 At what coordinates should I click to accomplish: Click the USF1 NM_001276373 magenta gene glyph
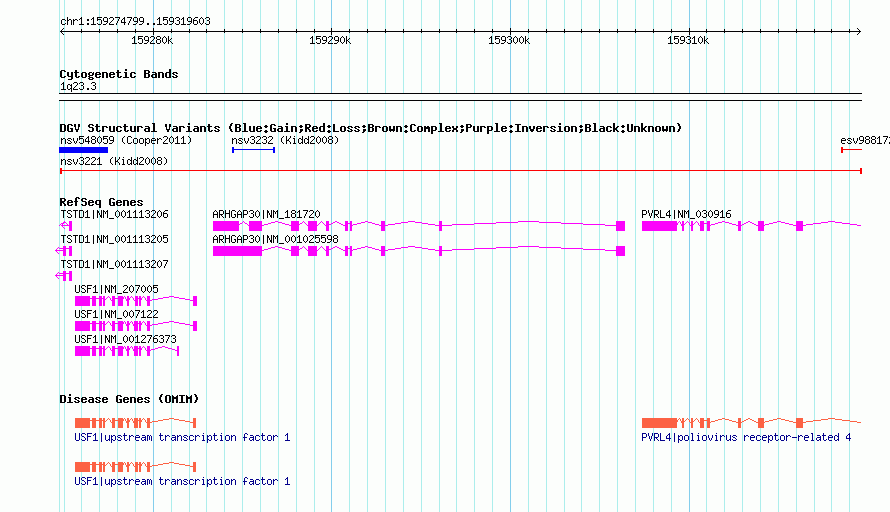pos(127,351)
